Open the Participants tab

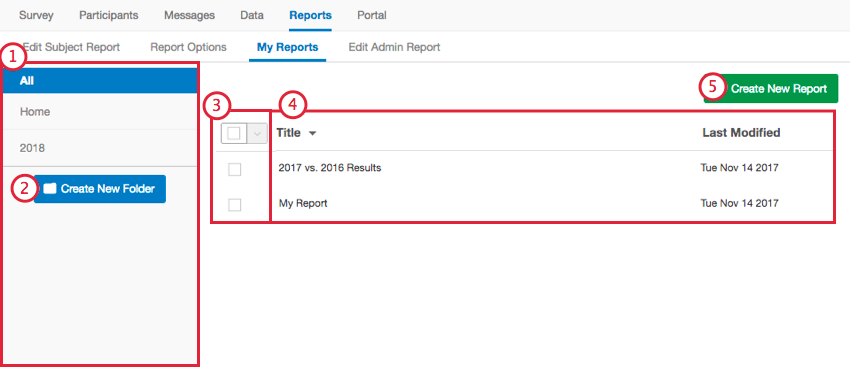[108, 15]
